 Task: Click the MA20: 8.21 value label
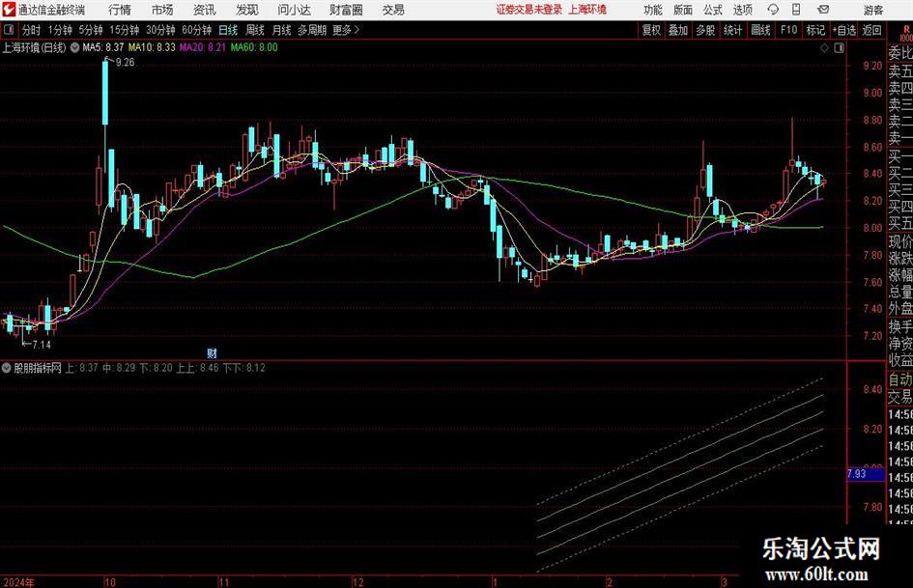pos(202,47)
